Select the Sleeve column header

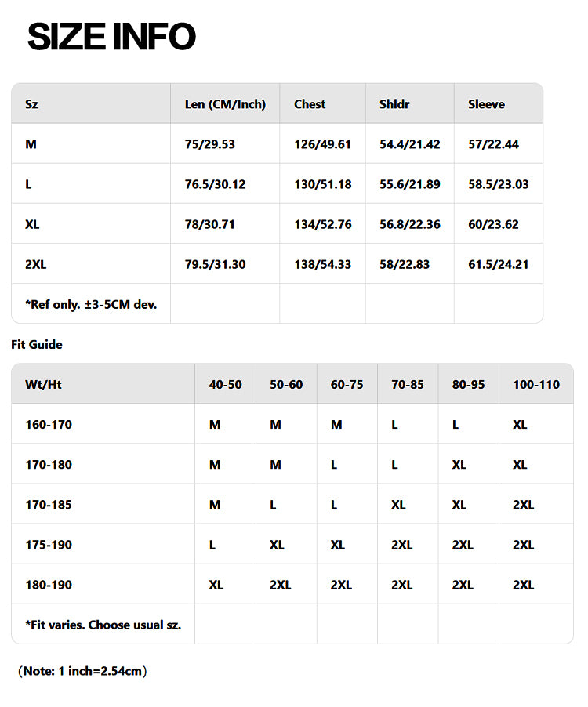(486, 104)
